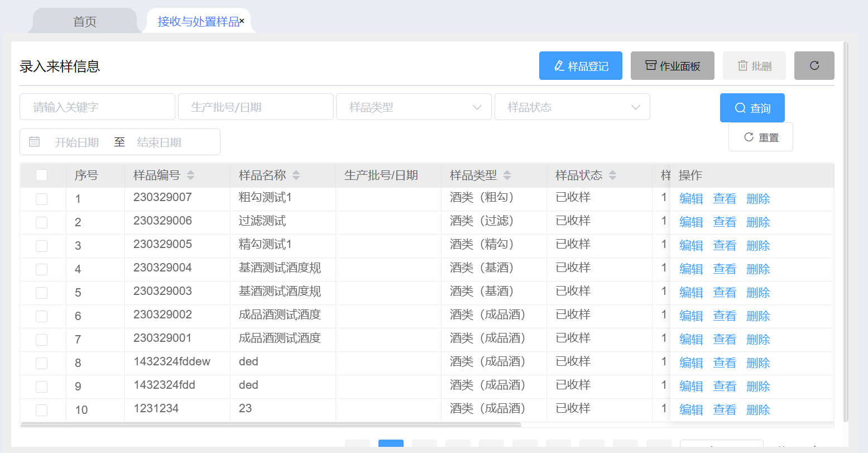Open the 样品类型 dropdown
Image resolution: width=868 pixels, height=453 pixels.
pos(414,107)
